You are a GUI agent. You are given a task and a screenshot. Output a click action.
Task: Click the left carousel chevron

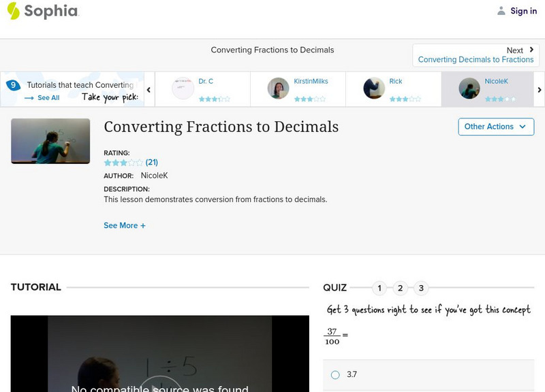pyautogui.click(x=149, y=88)
